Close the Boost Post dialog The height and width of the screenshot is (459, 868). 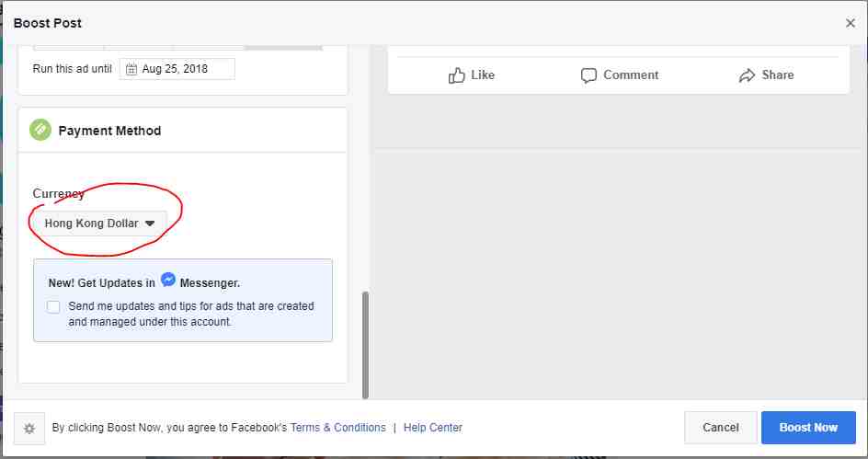(851, 23)
